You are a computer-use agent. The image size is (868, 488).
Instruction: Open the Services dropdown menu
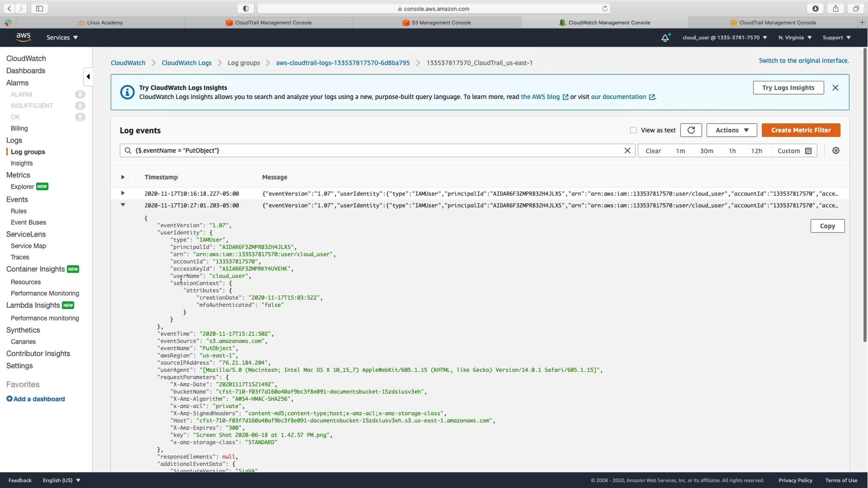pyautogui.click(x=62, y=38)
